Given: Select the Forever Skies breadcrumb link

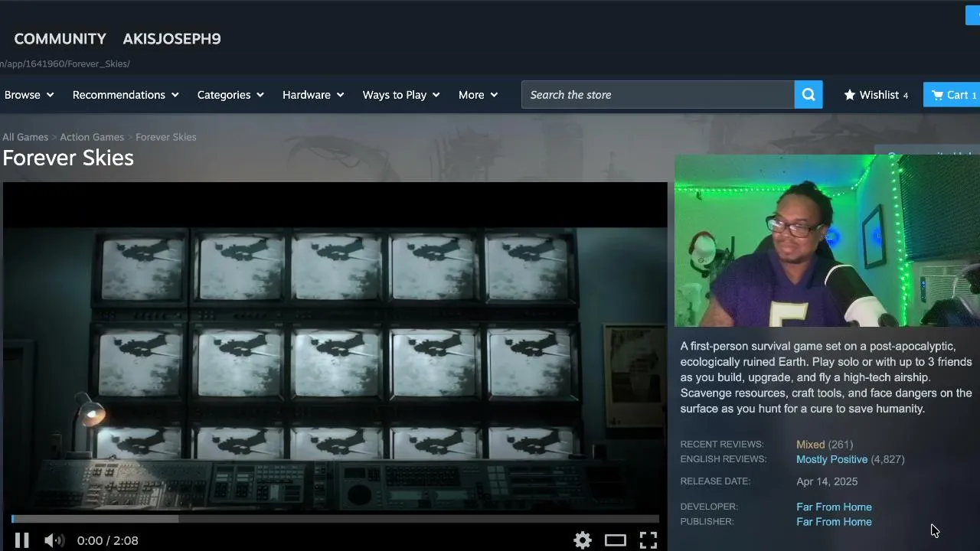Looking at the screenshot, I should click(166, 137).
